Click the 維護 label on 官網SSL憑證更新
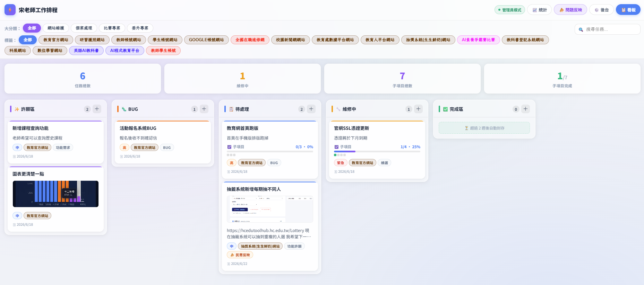 [x=385, y=163]
